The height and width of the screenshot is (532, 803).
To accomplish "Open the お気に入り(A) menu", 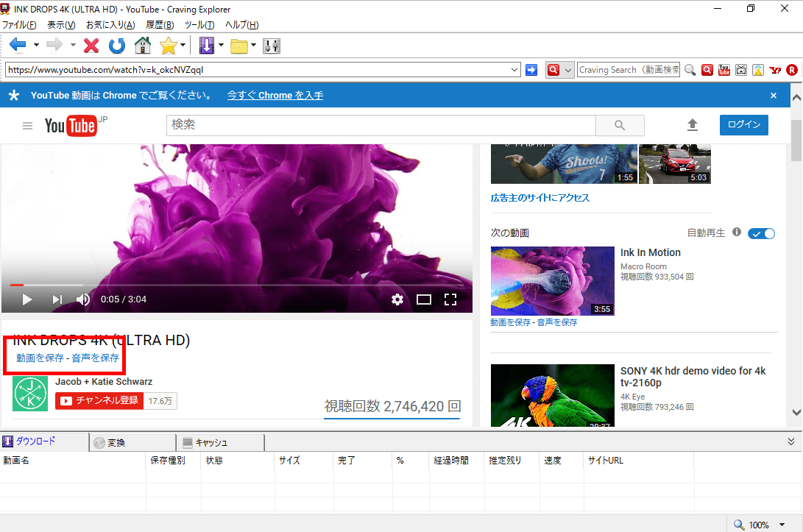I will pyautogui.click(x=110, y=24).
